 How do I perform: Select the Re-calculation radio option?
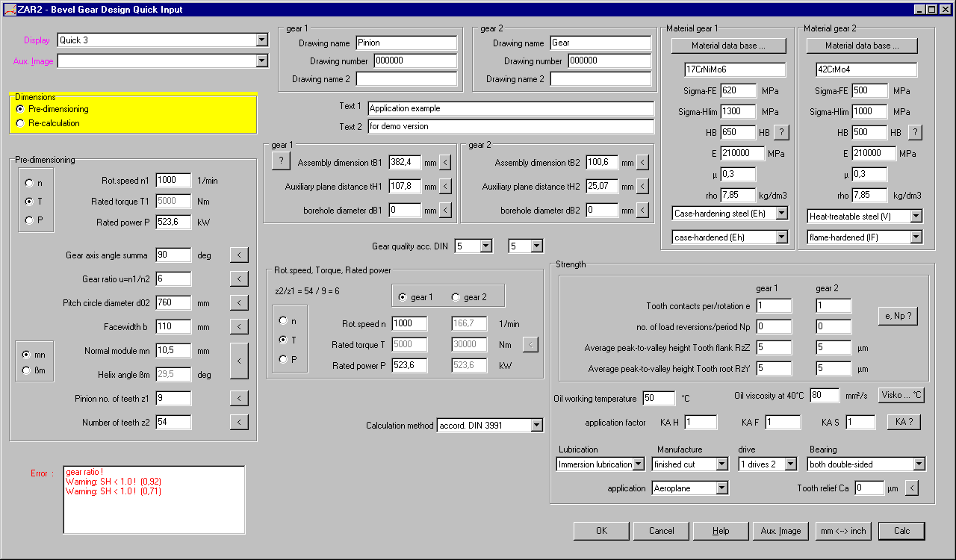(20, 123)
